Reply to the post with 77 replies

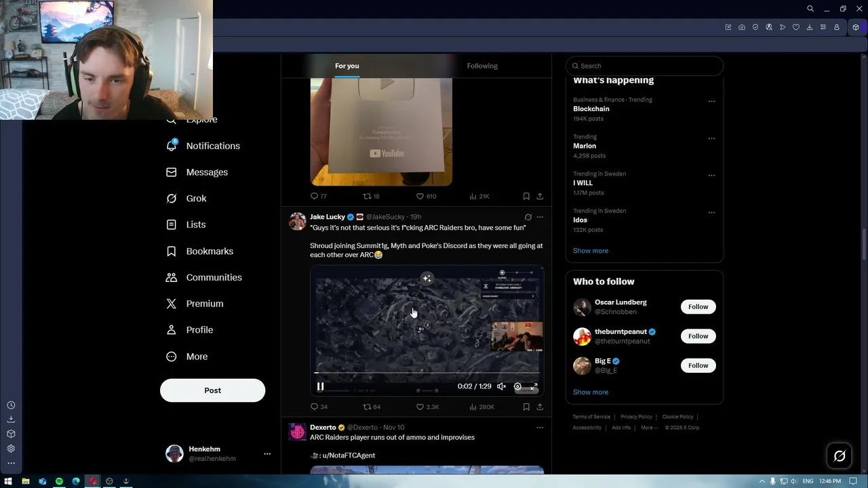318,196
